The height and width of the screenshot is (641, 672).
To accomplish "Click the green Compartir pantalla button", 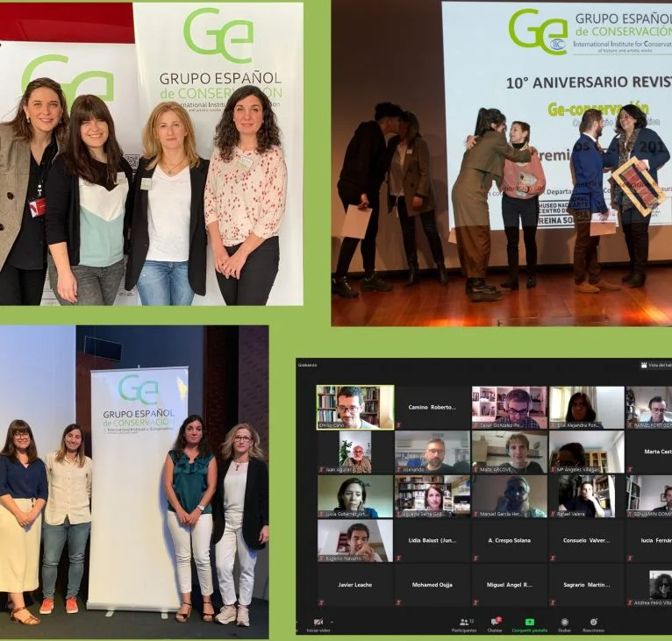I will tap(530, 624).
